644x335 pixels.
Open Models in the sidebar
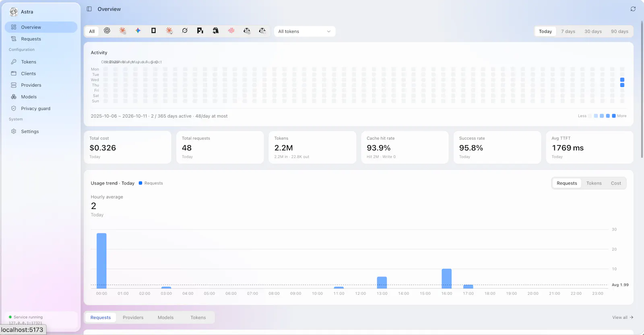coord(41,97)
